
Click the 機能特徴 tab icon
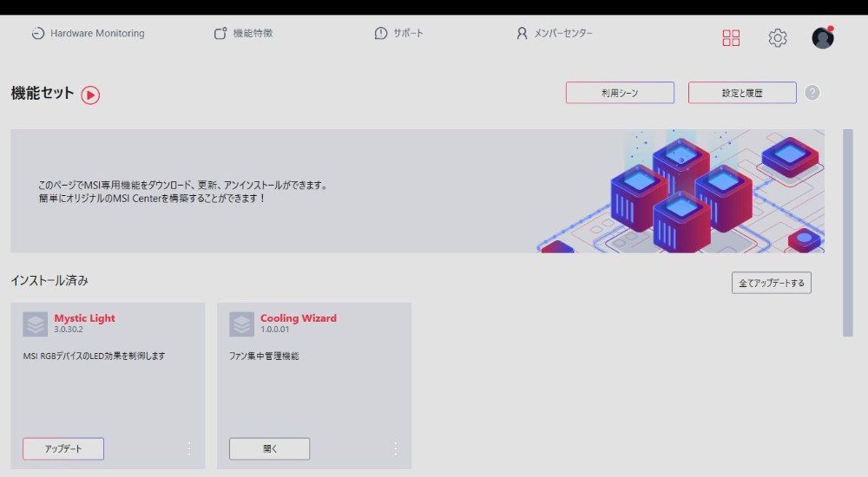click(220, 33)
